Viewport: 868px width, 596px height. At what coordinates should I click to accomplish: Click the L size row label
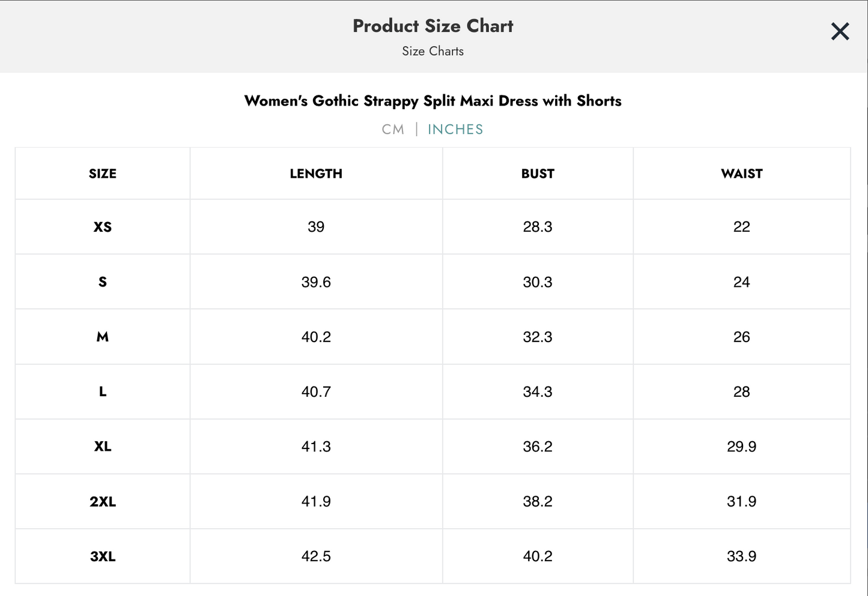(102, 391)
